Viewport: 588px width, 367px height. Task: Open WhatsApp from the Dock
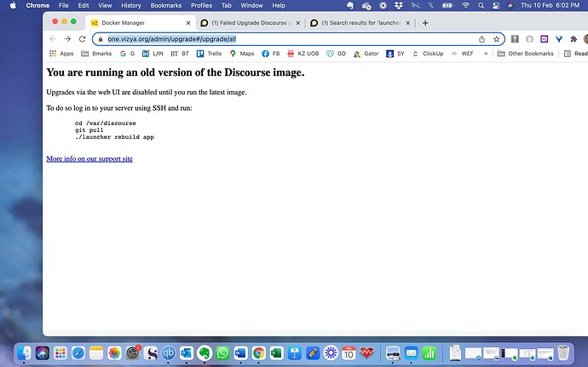pyautogui.click(x=222, y=353)
